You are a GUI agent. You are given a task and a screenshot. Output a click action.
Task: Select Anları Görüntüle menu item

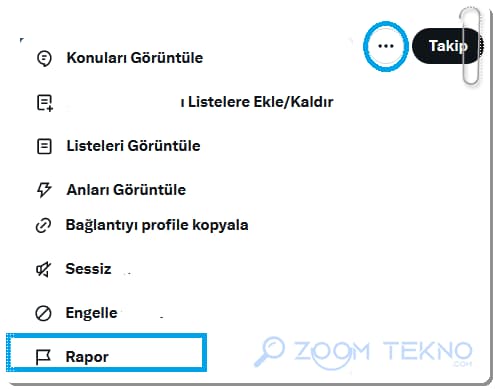coord(126,190)
